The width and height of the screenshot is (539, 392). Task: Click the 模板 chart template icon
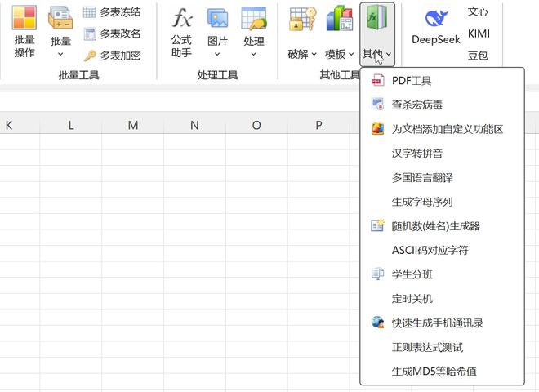339,19
